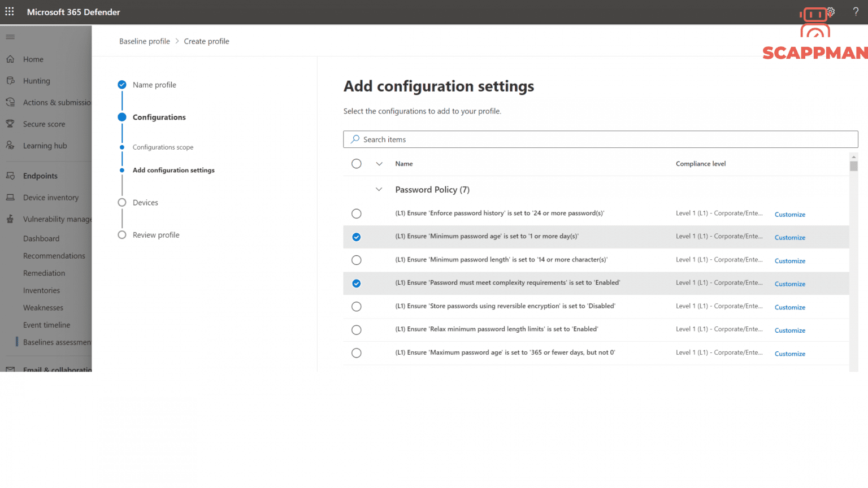The image size is (868, 488).
Task: Click the Device inventory icon
Action: tap(10, 197)
